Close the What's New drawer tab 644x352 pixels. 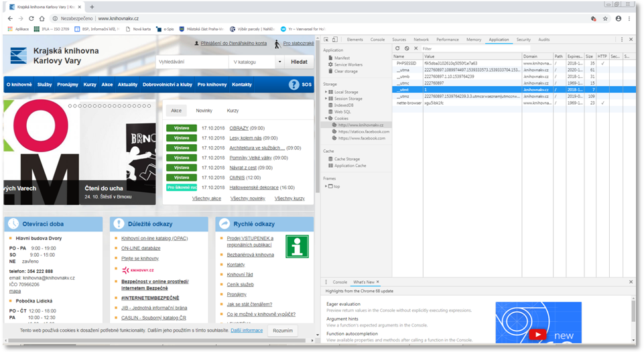point(378,282)
